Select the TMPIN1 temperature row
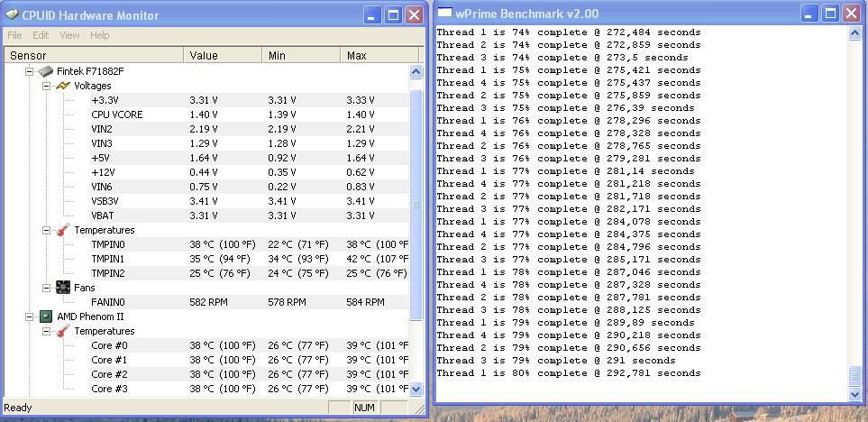868x422 pixels. click(248, 259)
